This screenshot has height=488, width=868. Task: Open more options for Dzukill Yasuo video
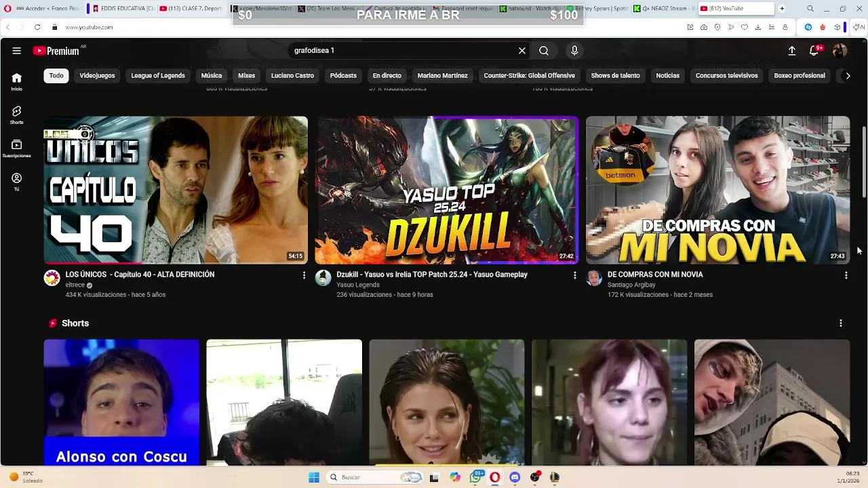pyautogui.click(x=574, y=275)
